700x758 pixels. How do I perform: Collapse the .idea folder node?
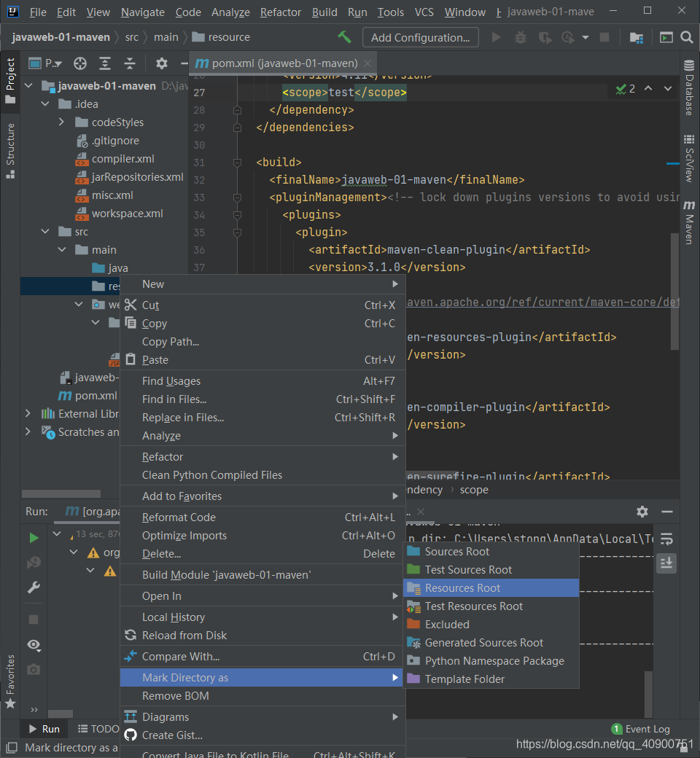45,104
